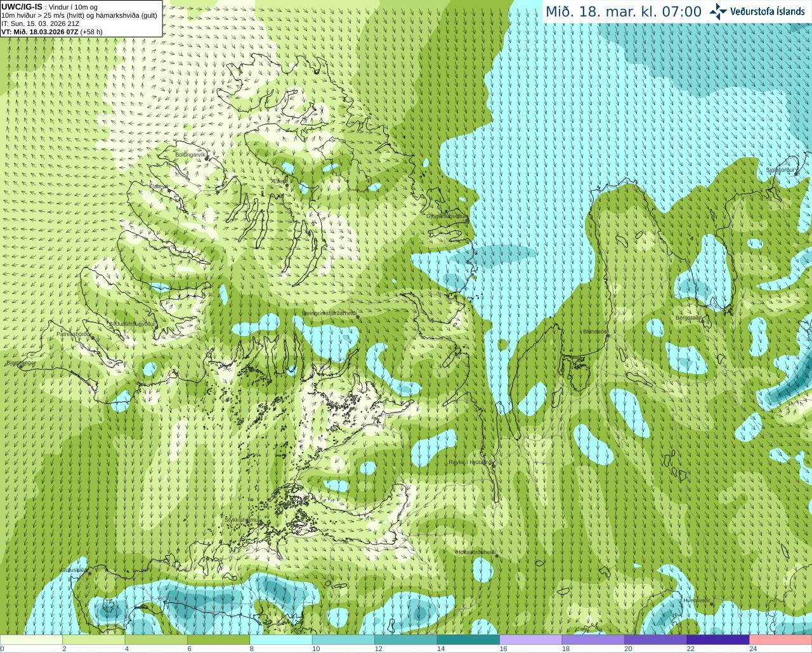Click the 0–2 m/s pale yellow legend swatch
The width and height of the screenshot is (812, 653).
31,640
